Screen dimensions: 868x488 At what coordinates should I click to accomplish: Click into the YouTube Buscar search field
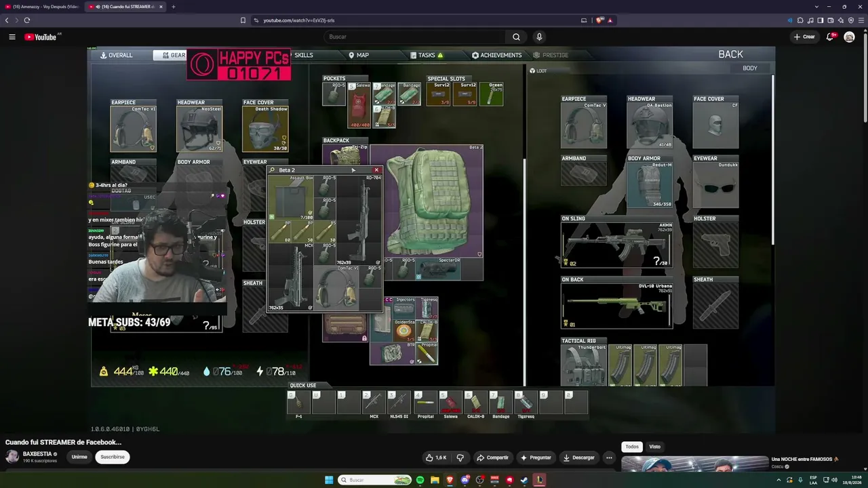(414, 37)
